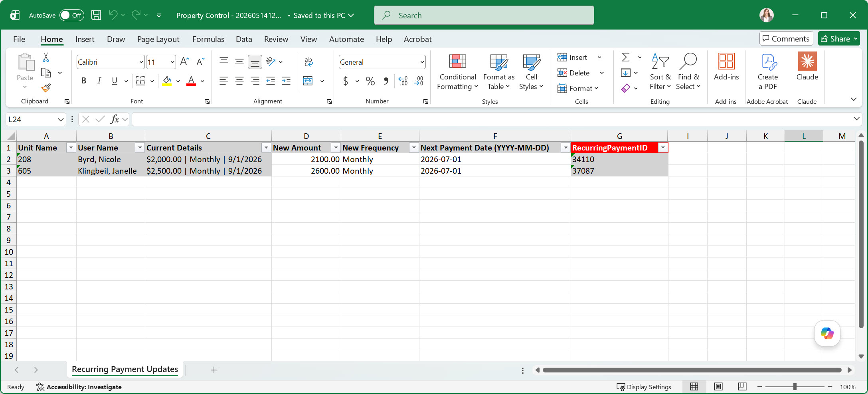The image size is (868, 394).
Task: Toggle Bold formatting
Action: (84, 81)
